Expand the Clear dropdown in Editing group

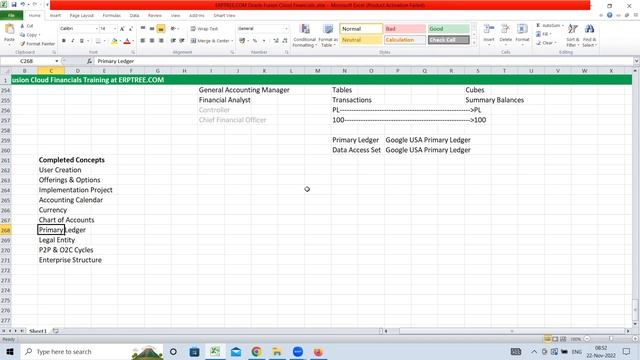tap(556, 43)
